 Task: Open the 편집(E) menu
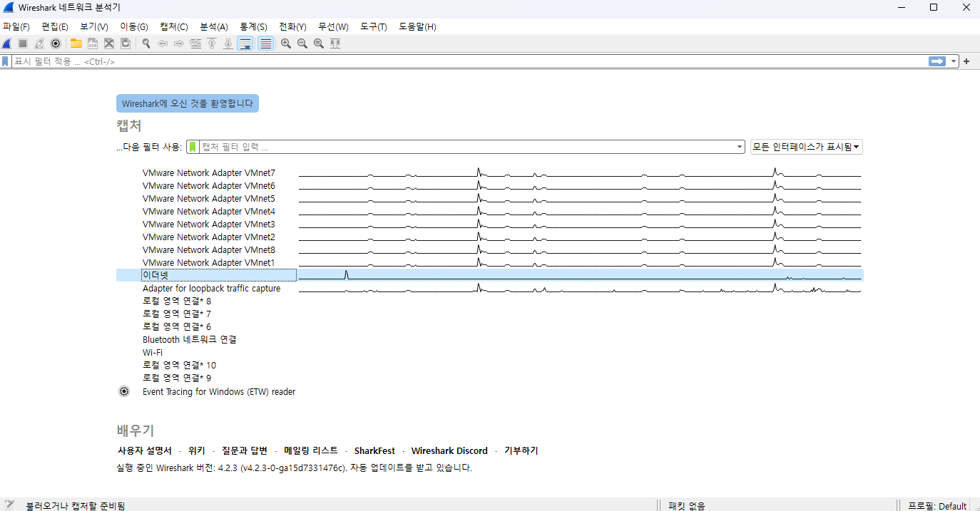click(55, 26)
